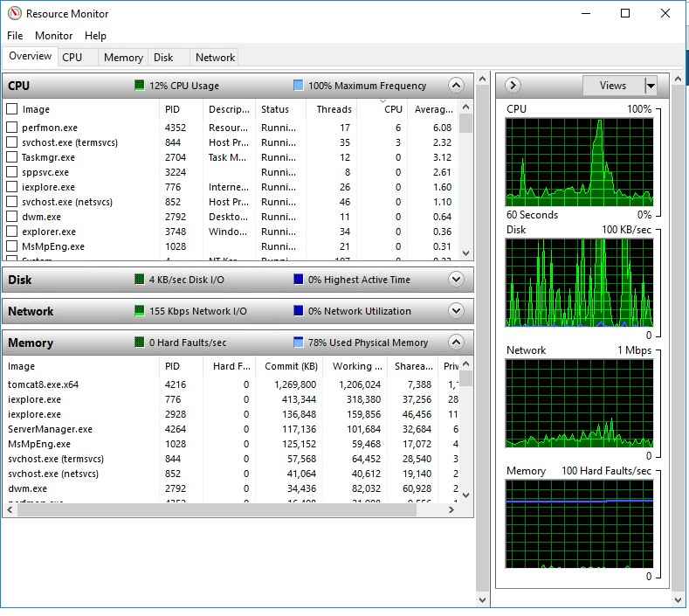
Task: Open the File menu
Action: (15, 36)
